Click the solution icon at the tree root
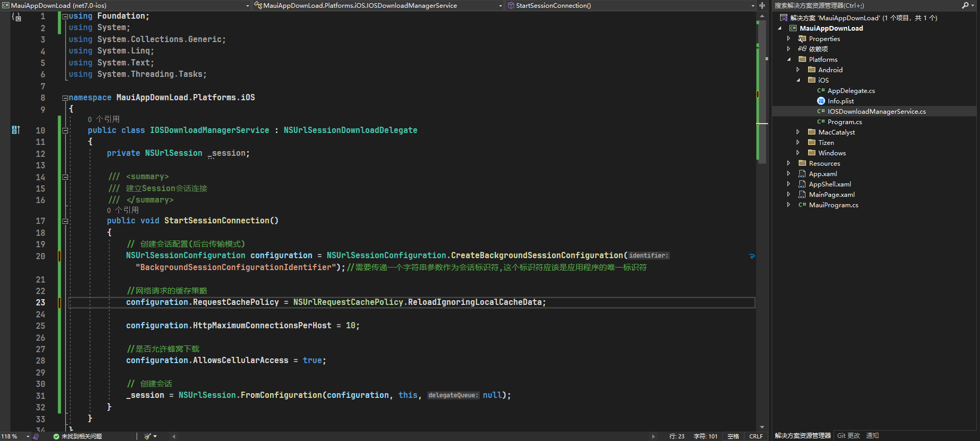Screen dimensions: 980x441 [x=784, y=18]
